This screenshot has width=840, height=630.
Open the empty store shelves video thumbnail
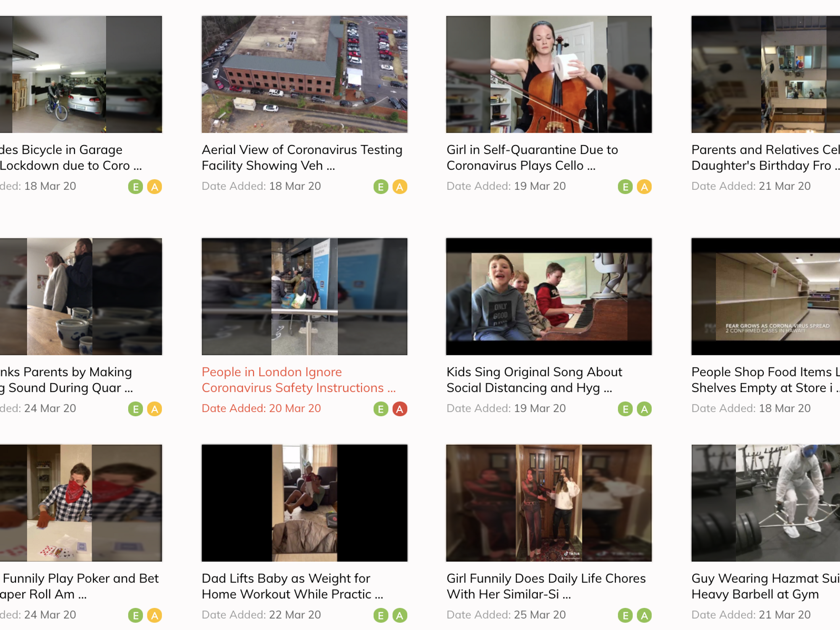tap(766, 297)
